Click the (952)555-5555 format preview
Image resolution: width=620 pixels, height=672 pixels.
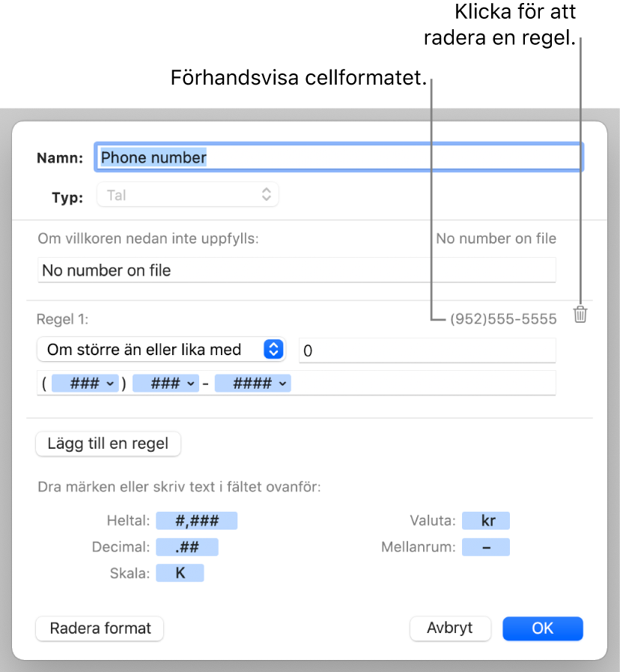coord(503,320)
